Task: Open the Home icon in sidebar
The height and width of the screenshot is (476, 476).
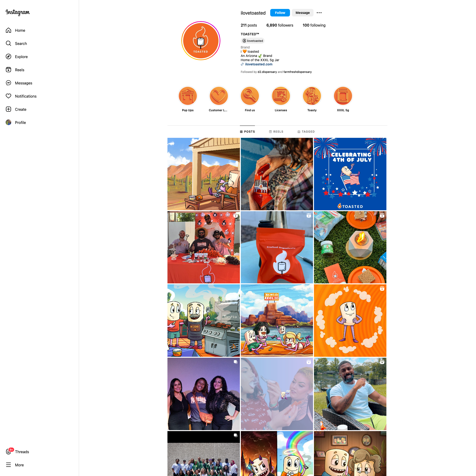Action: (x=8, y=30)
